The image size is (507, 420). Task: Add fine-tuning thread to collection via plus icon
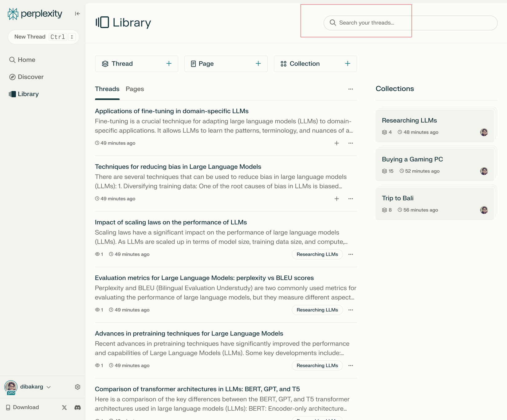[x=337, y=143]
